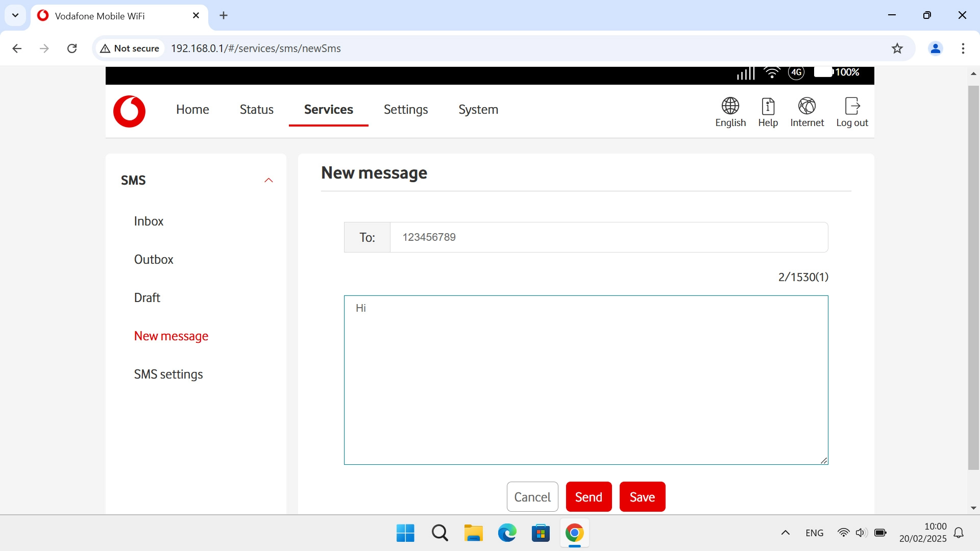
Task: Click the Vodafone logo icon
Action: click(129, 111)
